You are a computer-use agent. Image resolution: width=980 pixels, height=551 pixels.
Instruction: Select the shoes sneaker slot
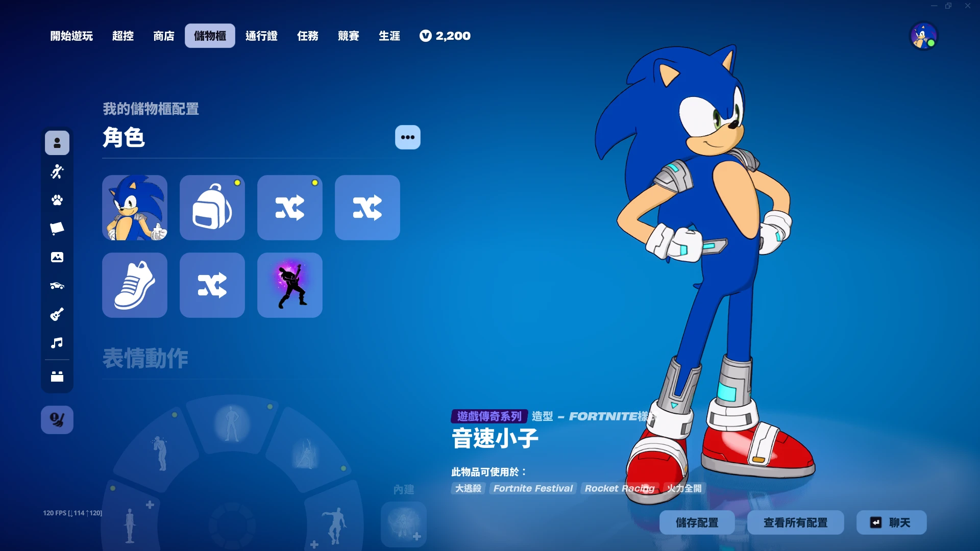point(135,285)
